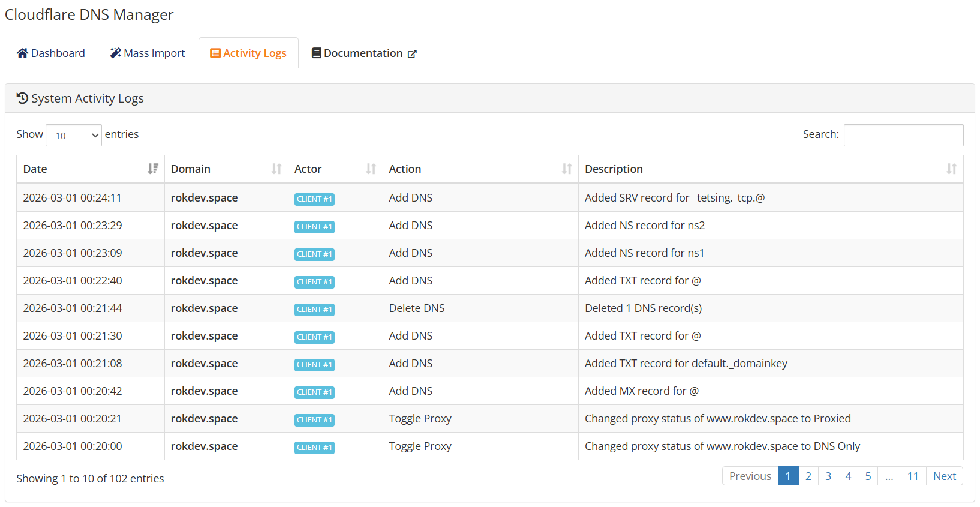
Task: Sort by Domain column sort icon
Action: pos(276,169)
